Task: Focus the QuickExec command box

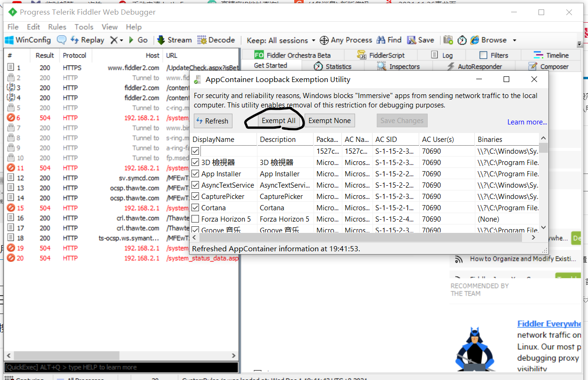Action: (121, 367)
